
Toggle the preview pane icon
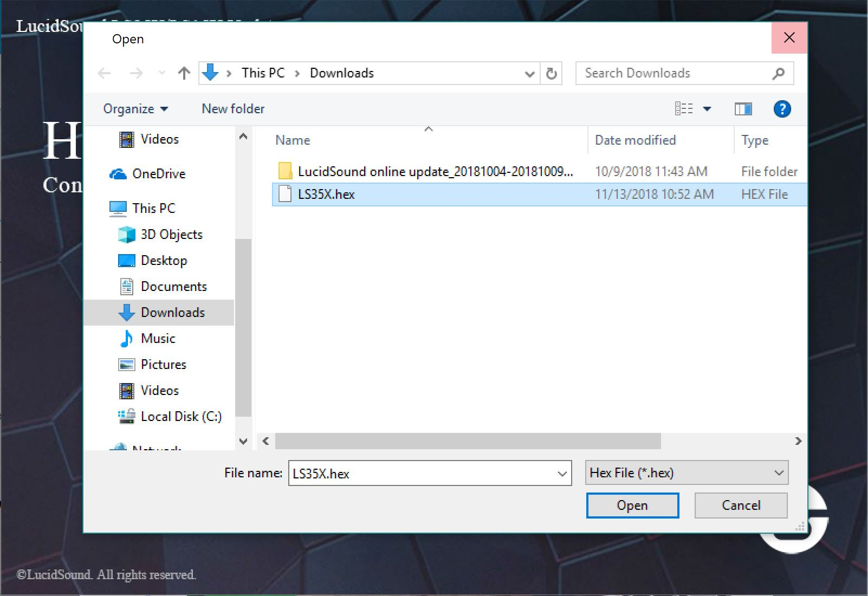(x=743, y=109)
